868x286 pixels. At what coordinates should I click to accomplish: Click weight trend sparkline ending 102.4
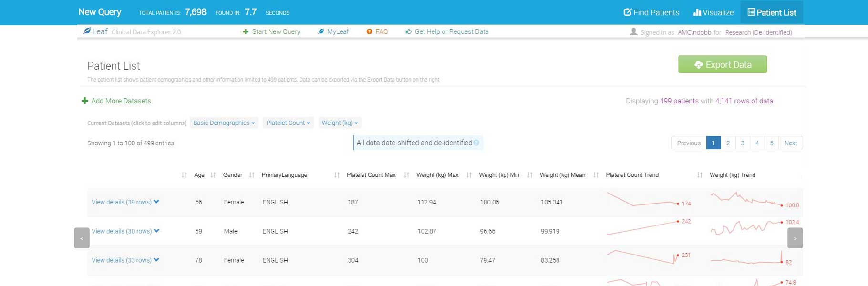tap(747, 227)
